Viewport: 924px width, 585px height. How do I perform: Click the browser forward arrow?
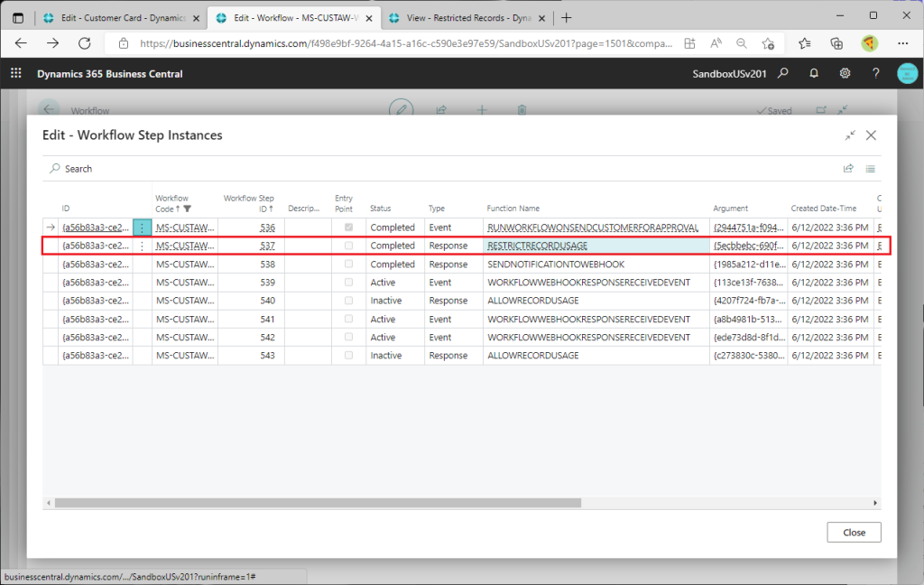(53, 43)
